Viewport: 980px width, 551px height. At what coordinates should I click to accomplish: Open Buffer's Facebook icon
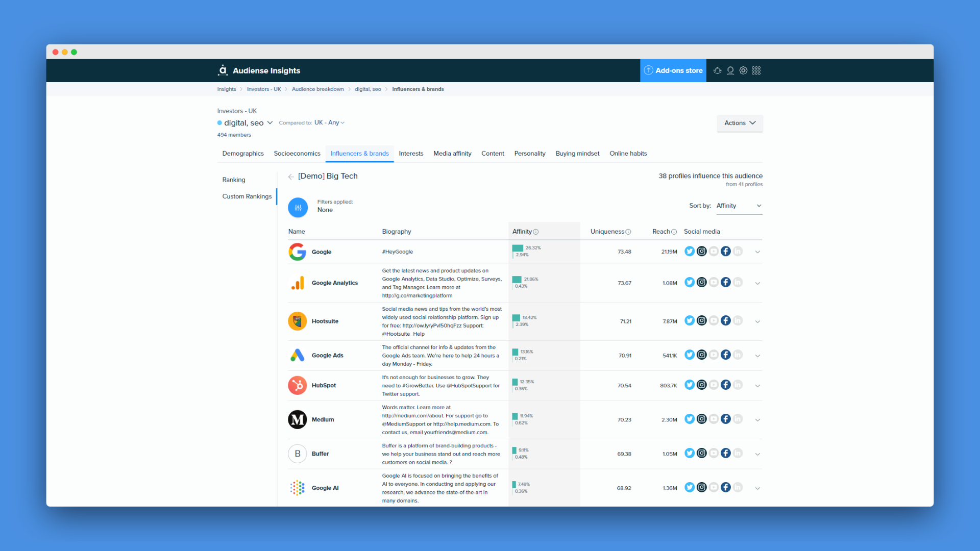click(x=726, y=454)
